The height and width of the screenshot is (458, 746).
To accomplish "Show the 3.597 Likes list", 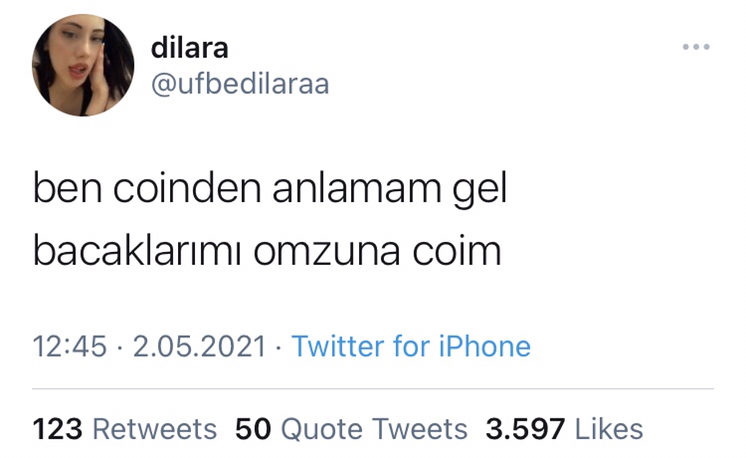I will 564,429.
